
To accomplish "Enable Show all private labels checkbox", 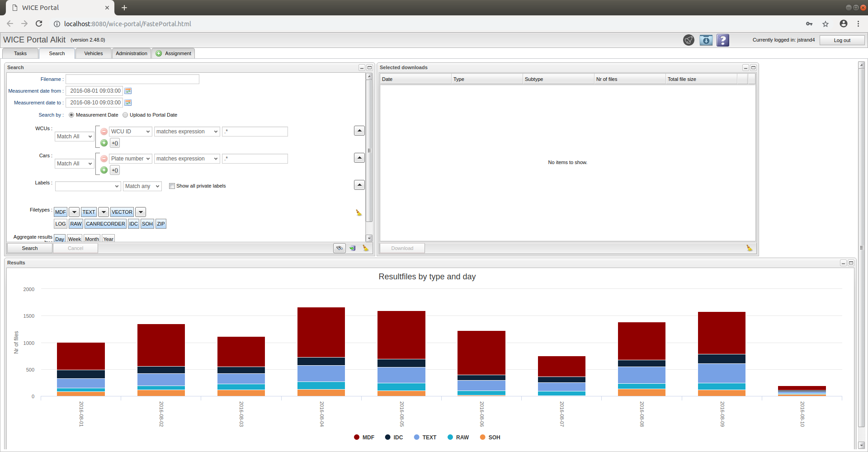I will pyautogui.click(x=172, y=186).
